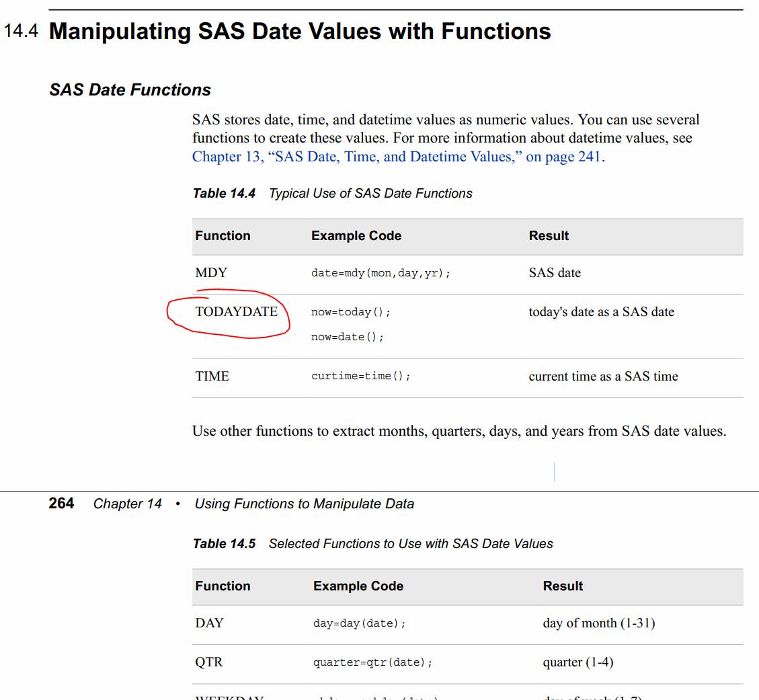Click the curtime=time(); example code

[x=360, y=377]
